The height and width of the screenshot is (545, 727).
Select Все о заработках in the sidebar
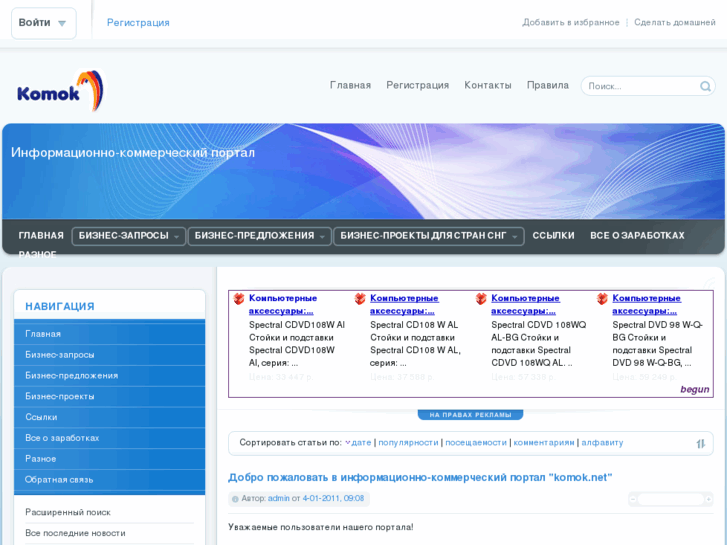tap(109, 438)
